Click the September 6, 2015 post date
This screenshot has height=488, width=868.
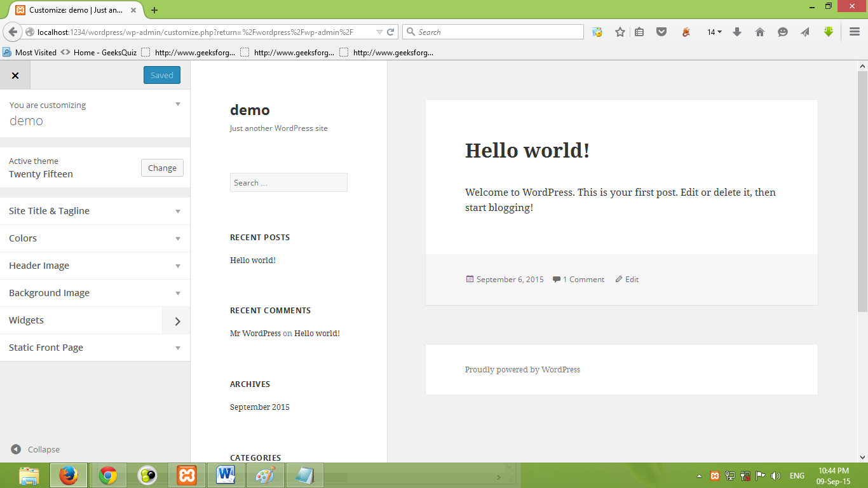[510, 279]
